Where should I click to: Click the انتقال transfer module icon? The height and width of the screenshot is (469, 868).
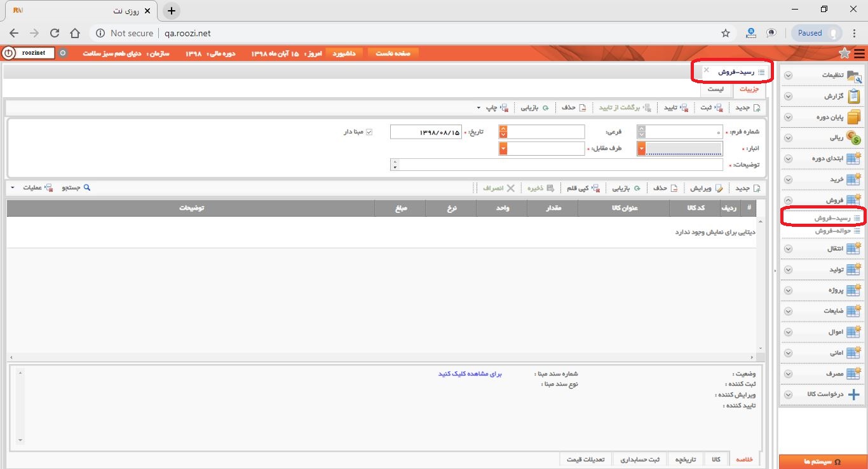(x=854, y=248)
